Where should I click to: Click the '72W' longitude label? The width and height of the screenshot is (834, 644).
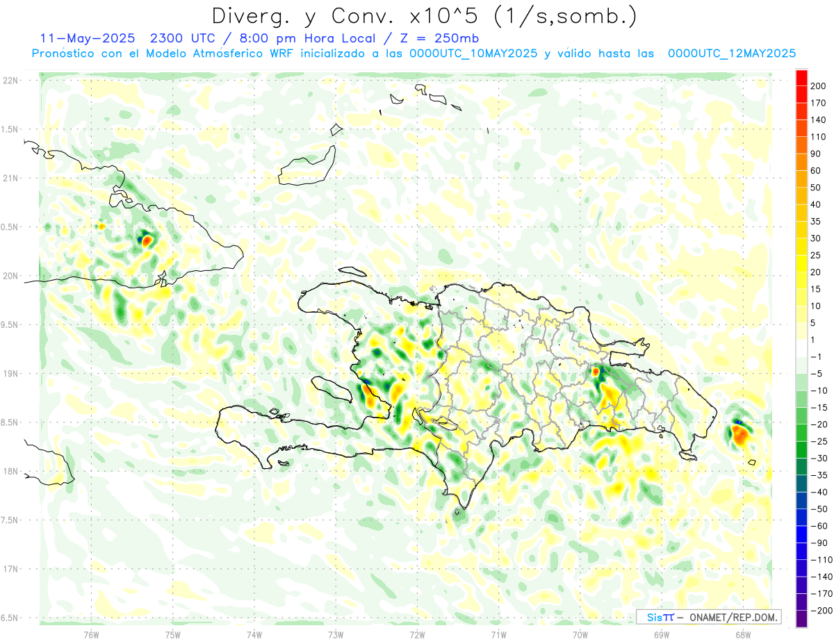[x=417, y=634]
